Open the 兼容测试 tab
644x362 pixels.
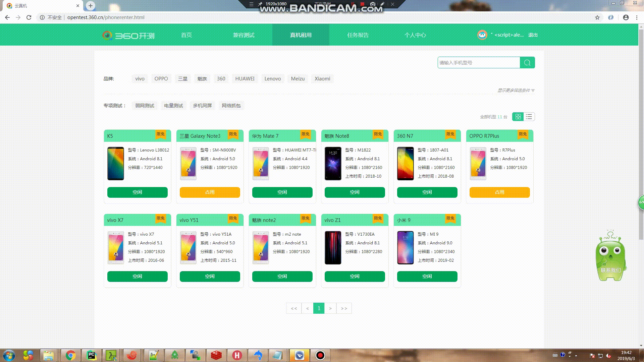244,35
